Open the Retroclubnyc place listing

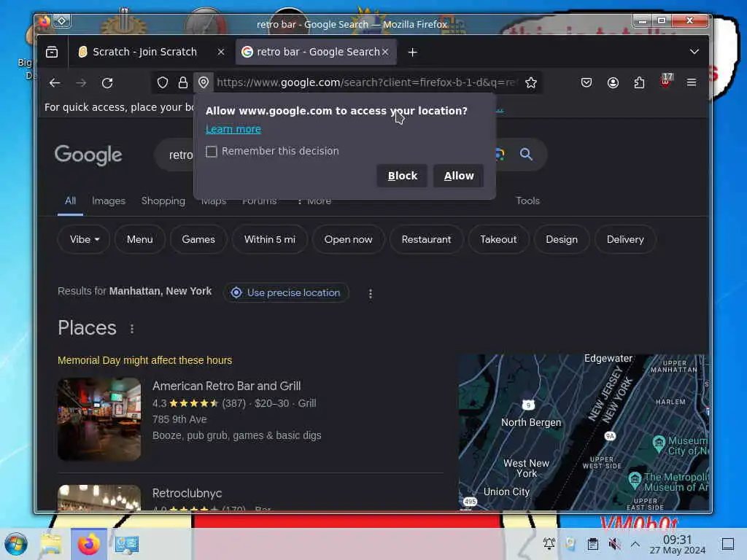[187, 494]
